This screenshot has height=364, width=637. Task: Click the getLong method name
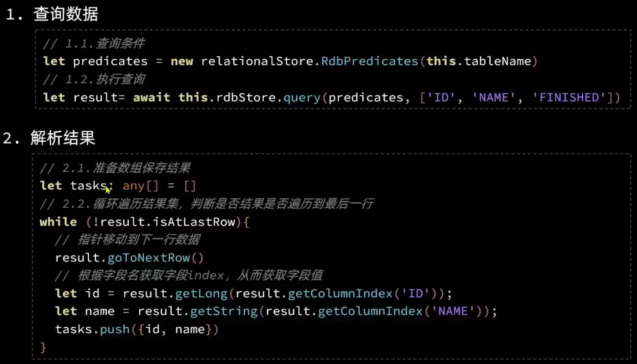pyautogui.click(x=201, y=293)
